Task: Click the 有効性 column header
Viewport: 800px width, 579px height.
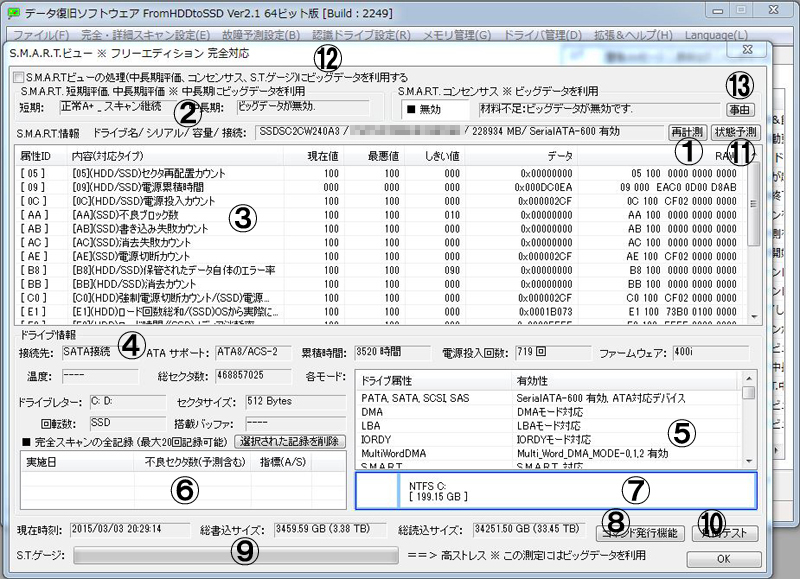Action: pos(625,381)
